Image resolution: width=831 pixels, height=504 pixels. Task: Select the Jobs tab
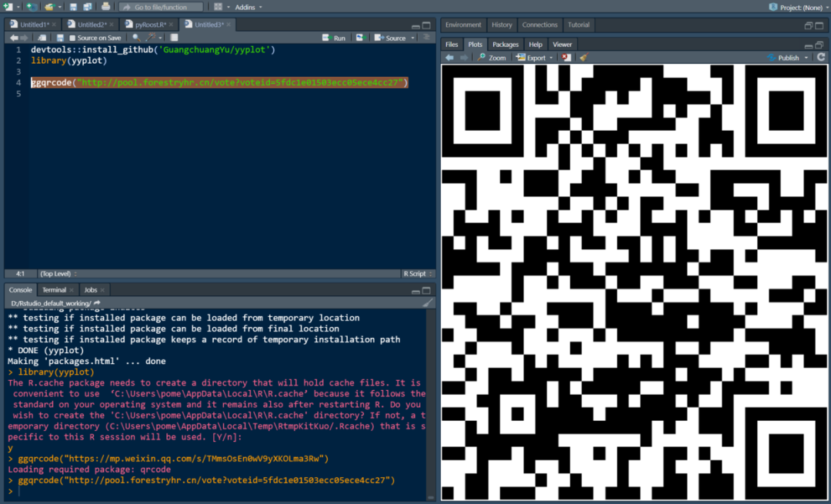point(91,290)
